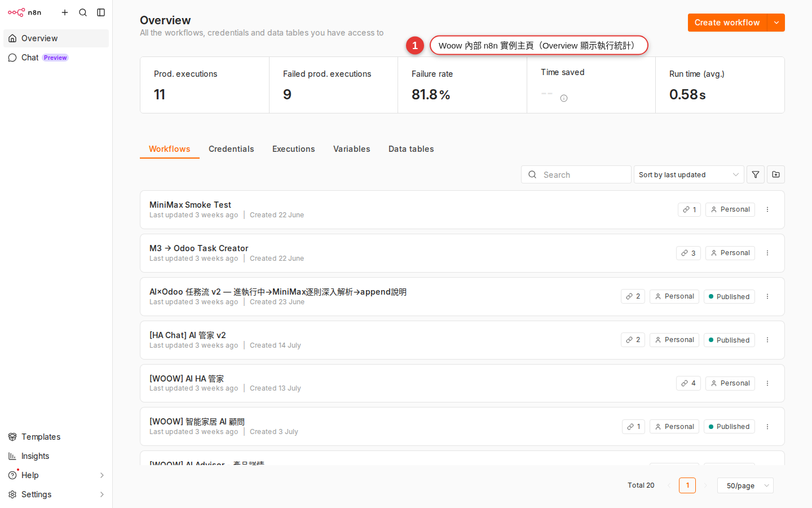Click page number 1 in pagination
Image resolution: width=812 pixels, height=508 pixels.
tap(687, 485)
